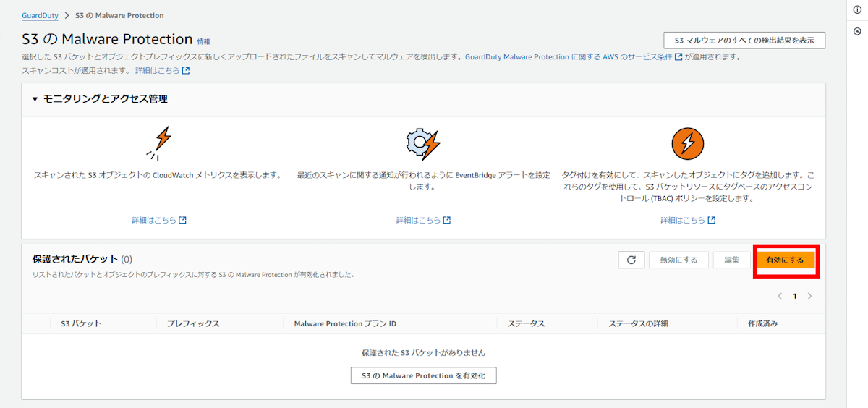
Task: Open the hexagon settings icon in right sidebar
Action: click(857, 32)
